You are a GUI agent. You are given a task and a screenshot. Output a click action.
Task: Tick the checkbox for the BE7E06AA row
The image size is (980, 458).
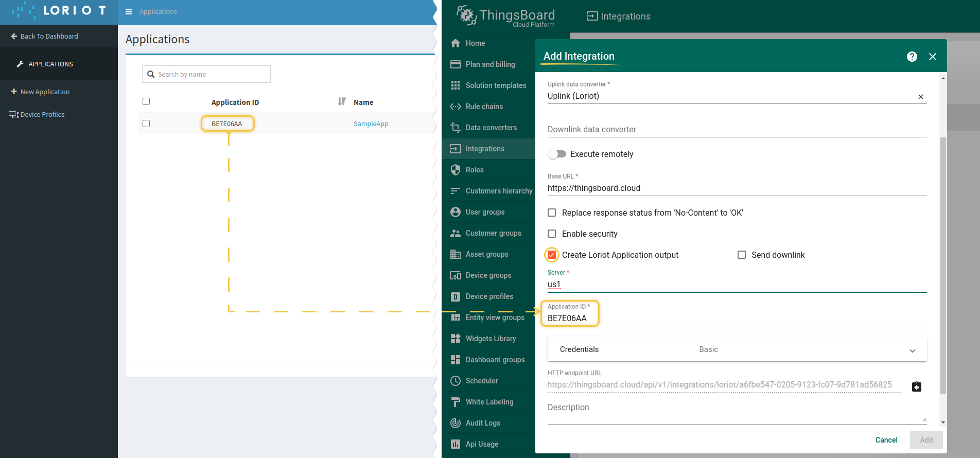coord(146,124)
